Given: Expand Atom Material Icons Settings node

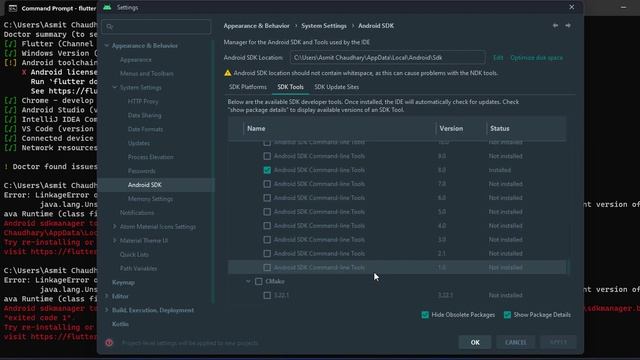Looking at the screenshot, I should click(115, 227).
